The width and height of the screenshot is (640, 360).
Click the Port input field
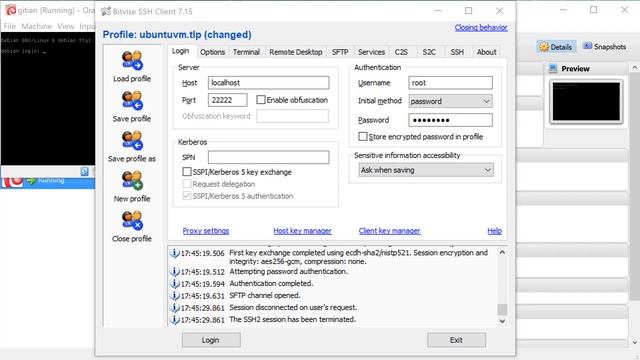click(227, 100)
